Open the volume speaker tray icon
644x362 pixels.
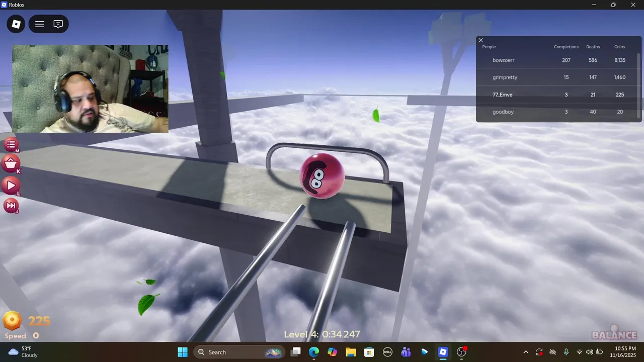click(590, 352)
